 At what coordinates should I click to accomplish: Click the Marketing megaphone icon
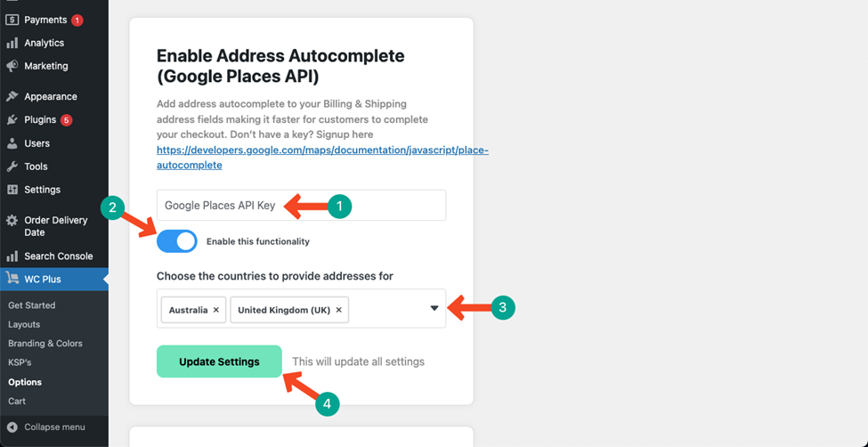tap(12, 66)
